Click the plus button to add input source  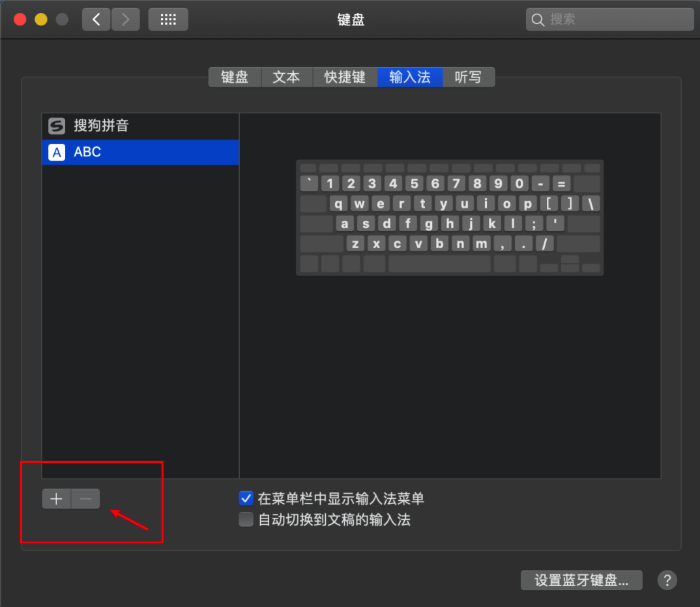pos(57,499)
